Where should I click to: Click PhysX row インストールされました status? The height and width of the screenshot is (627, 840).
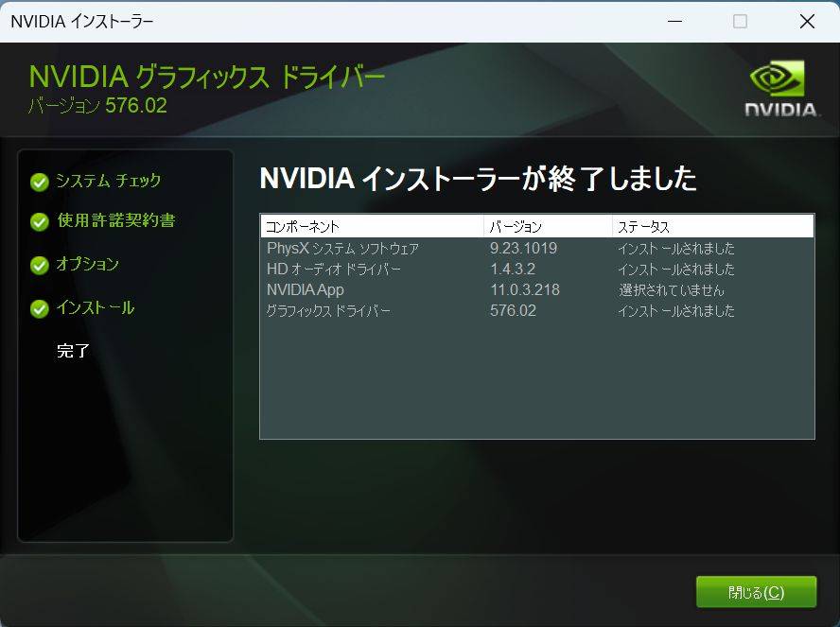coord(676,249)
